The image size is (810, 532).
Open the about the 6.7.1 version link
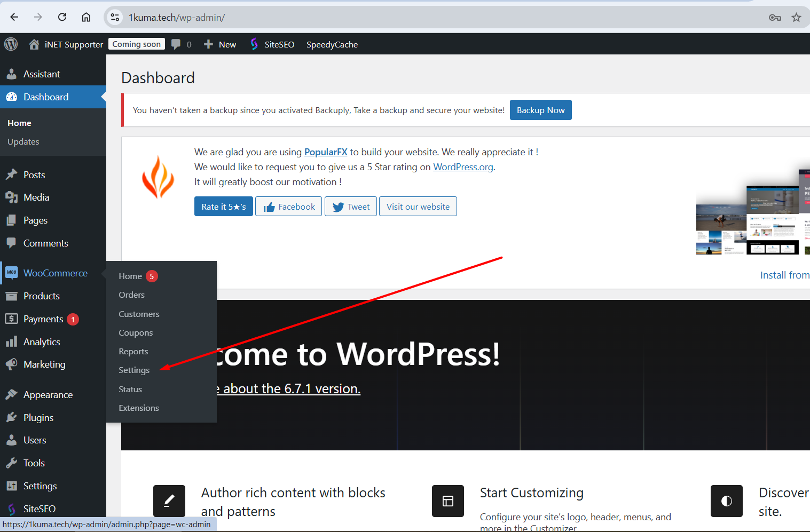[x=288, y=389]
